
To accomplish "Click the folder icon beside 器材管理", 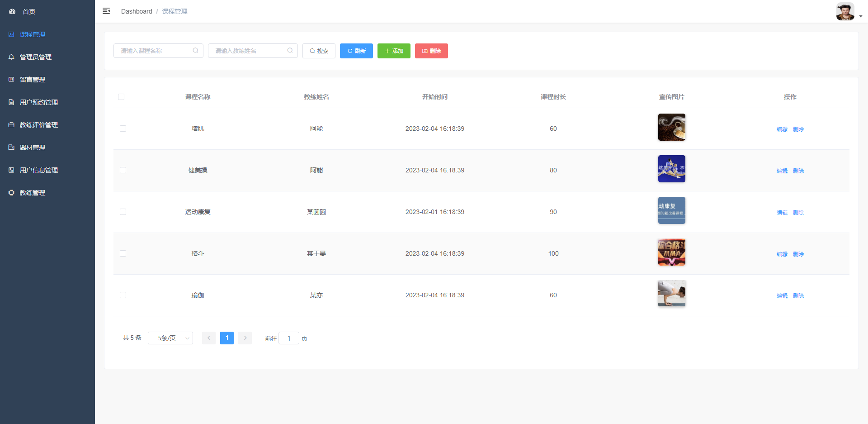I will [11, 148].
